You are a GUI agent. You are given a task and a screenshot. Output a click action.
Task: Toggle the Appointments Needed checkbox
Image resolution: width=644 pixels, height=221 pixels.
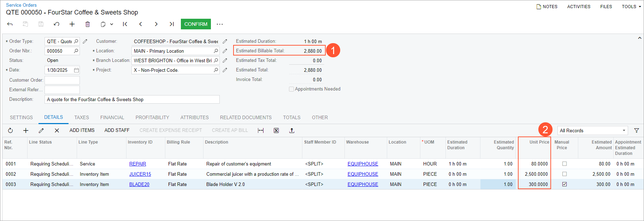click(291, 89)
